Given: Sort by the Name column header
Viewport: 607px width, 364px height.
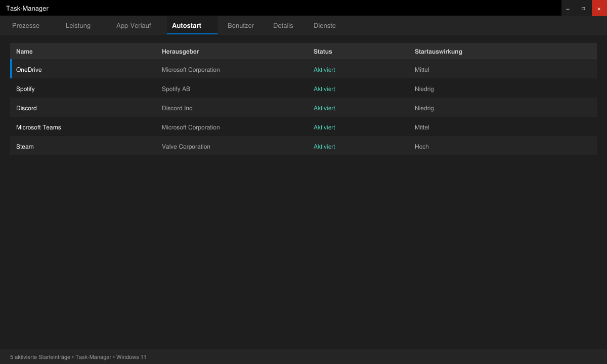Looking at the screenshot, I should click(24, 52).
